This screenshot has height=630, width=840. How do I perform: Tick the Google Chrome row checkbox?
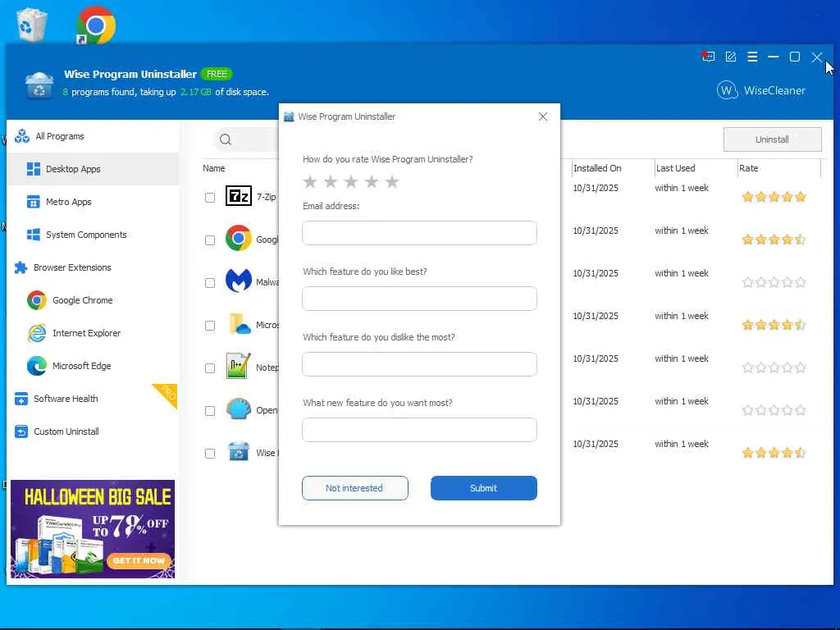(210, 240)
